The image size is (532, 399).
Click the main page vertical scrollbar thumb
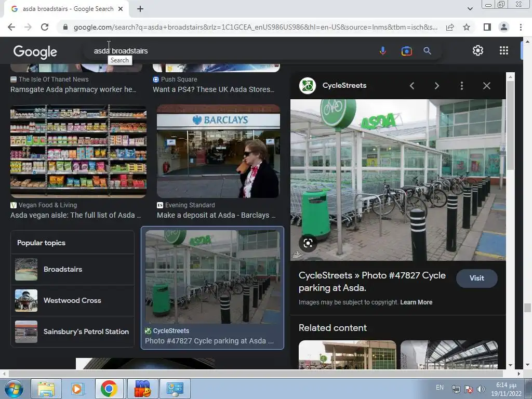(527, 308)
